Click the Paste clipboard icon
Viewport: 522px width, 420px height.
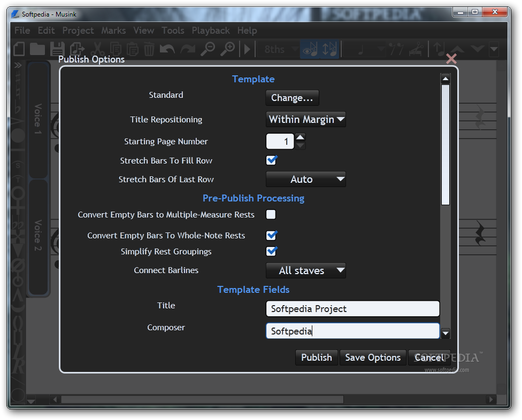(x=133, y=49)
